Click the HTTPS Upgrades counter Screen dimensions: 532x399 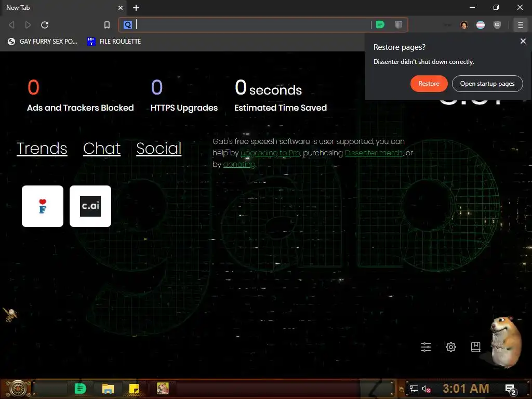coord(184,96)
